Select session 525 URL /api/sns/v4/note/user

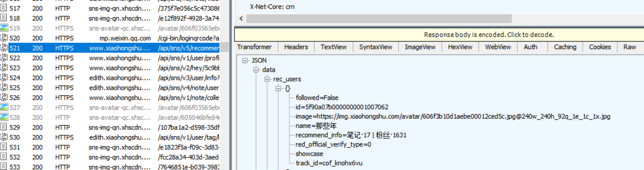[189, 88]
